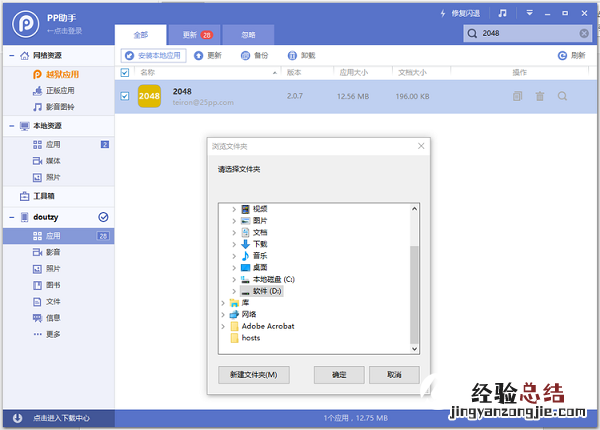Select the 桌面 folder in tree
The height and width of the screenshot is (430, 600).
tap(260, 267)
